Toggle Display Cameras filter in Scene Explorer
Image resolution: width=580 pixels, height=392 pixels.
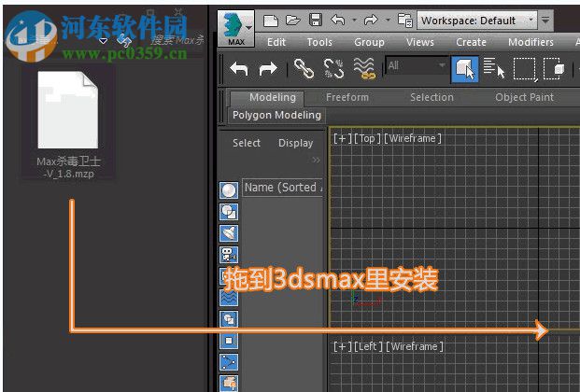coord(229,255)
